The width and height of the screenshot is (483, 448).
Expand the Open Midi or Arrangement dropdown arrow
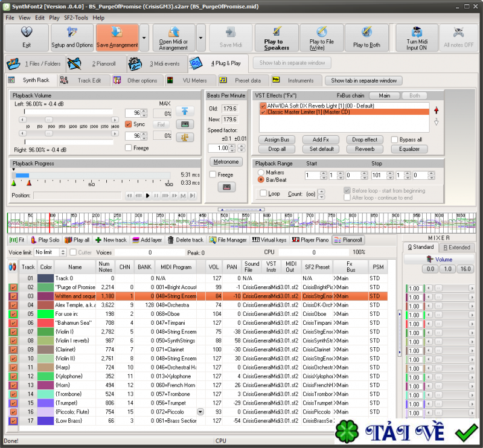(201, 38)
